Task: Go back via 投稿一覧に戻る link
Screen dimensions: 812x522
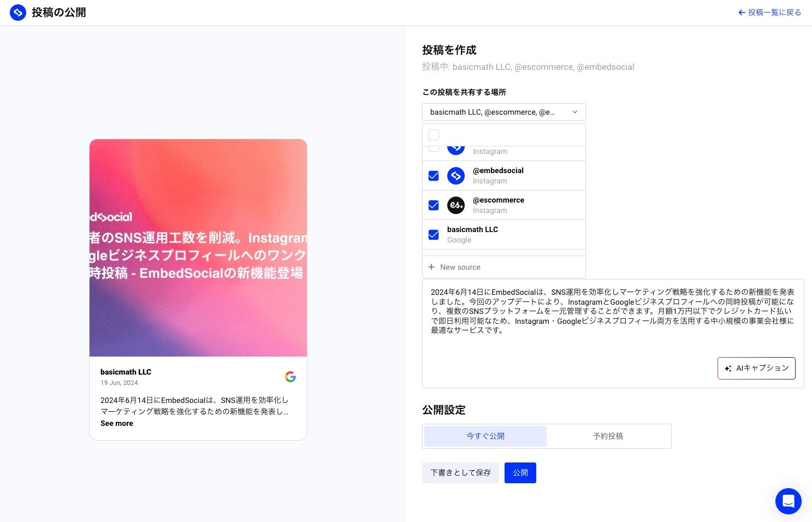Action: pos(769,13)
